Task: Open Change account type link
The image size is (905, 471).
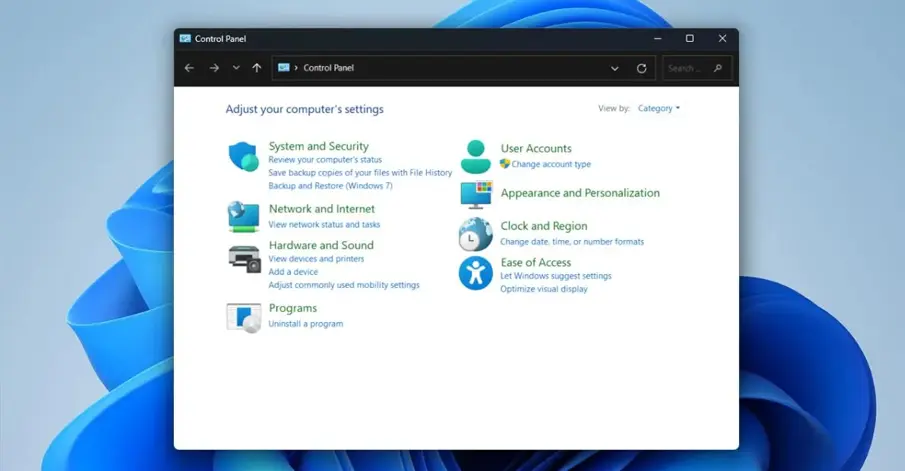Action: pos(551,164)
